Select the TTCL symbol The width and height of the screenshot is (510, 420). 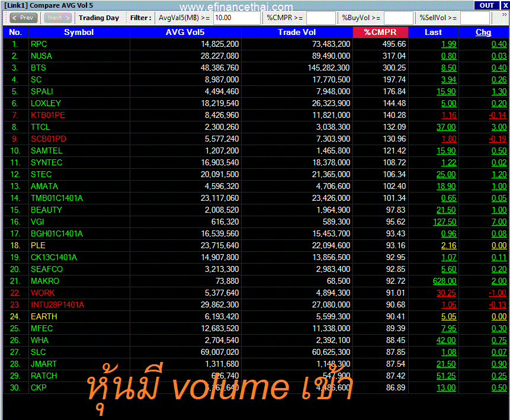coord(40,127)
